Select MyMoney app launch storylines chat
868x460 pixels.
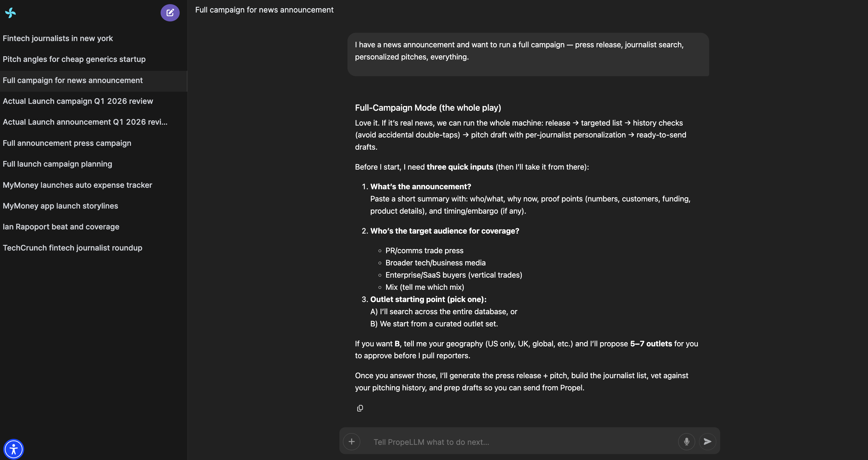(60, 206)
